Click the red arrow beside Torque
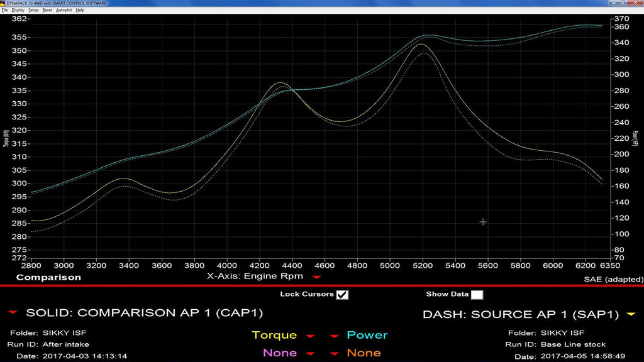Screen dimensions: 644x362 coord(309,336)
